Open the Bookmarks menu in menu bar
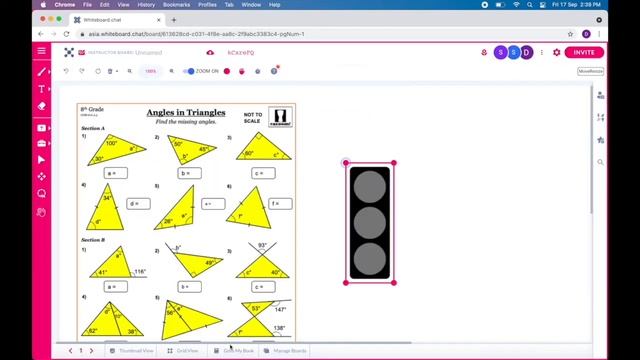Image resolution: width=640 pixels, height=360 pixels. [176, 5]
